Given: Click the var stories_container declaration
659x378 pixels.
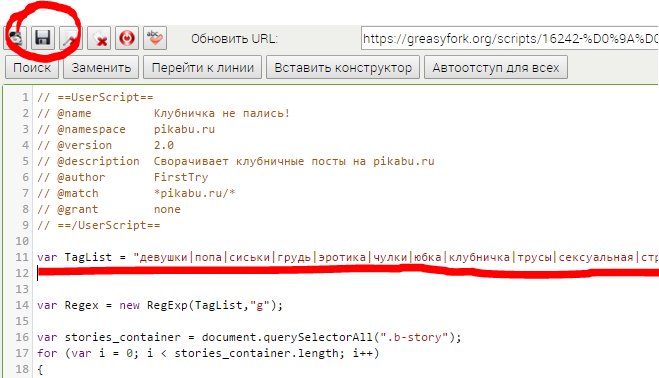Looking at the screenshot, I should tap(108, 337).
